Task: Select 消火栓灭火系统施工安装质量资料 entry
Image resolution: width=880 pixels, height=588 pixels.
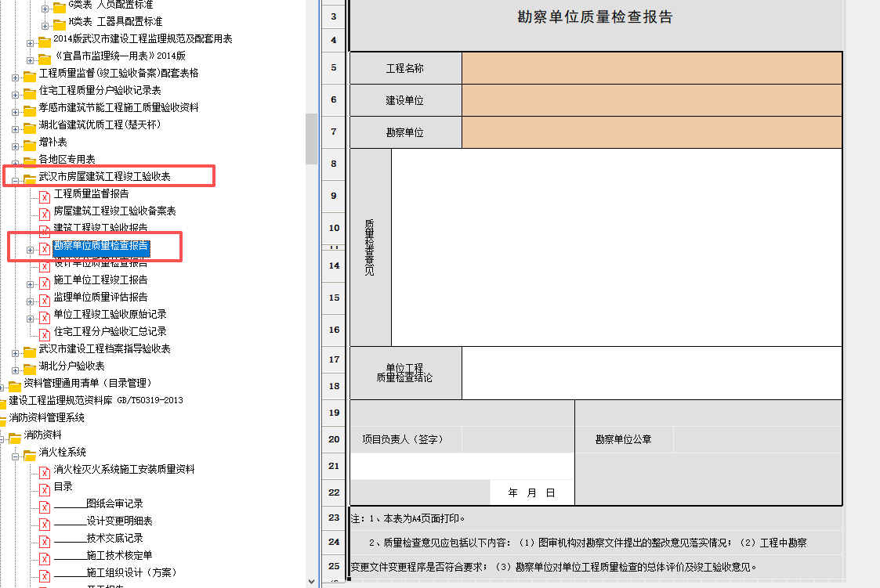Action: coord(124,470)
